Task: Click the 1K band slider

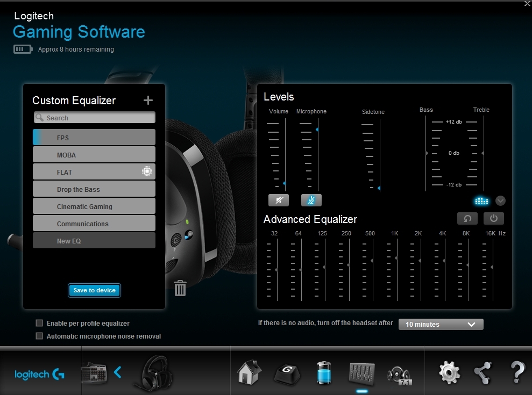Action: (396, 258)
